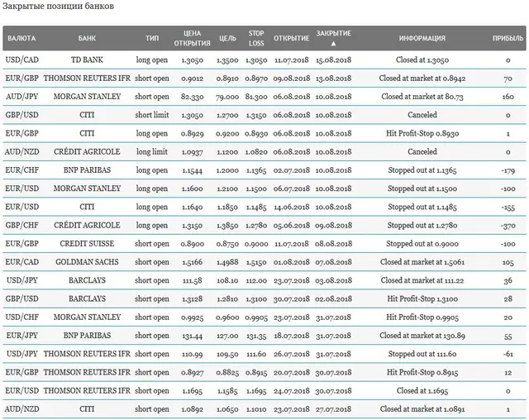Click 'Closed at market at 80.73' cell
The height and width of the screenshot is (420, 529).
tap(422, 97)
